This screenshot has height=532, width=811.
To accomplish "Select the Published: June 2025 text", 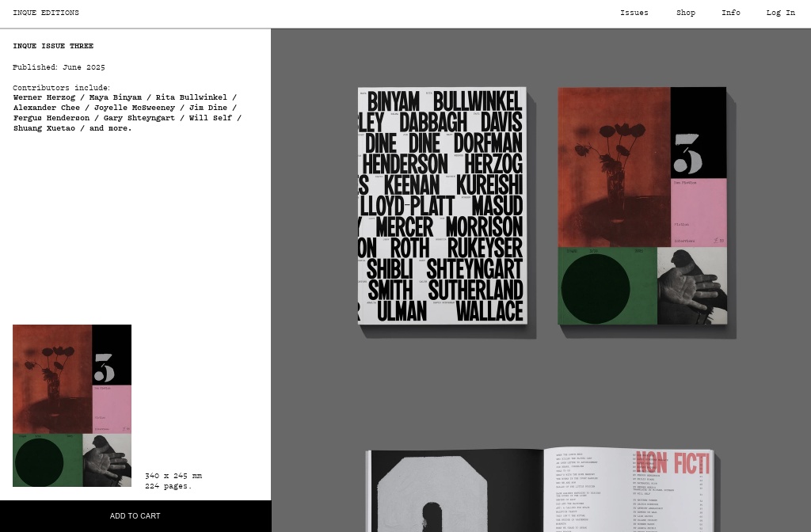I will pyautogui.click(x=59, y=67).
